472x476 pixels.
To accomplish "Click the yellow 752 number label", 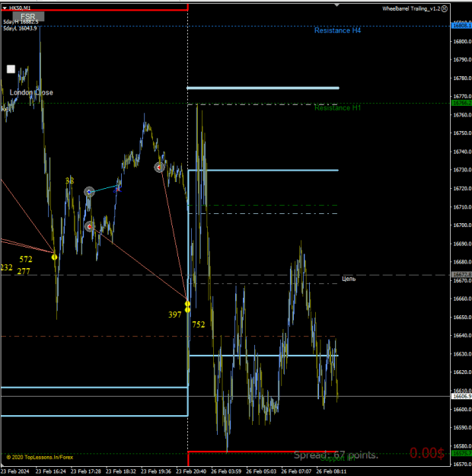I will [199, 324].
